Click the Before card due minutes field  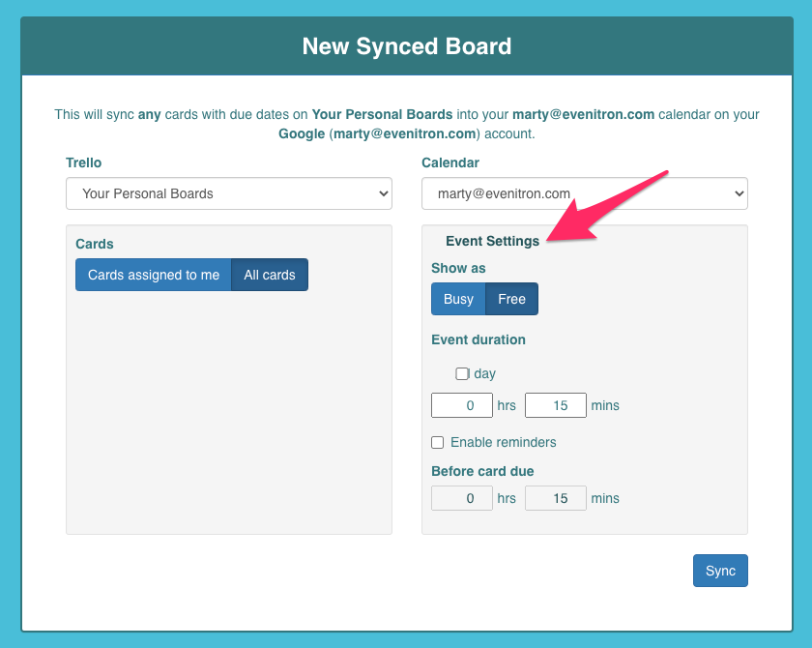[556, 498]
